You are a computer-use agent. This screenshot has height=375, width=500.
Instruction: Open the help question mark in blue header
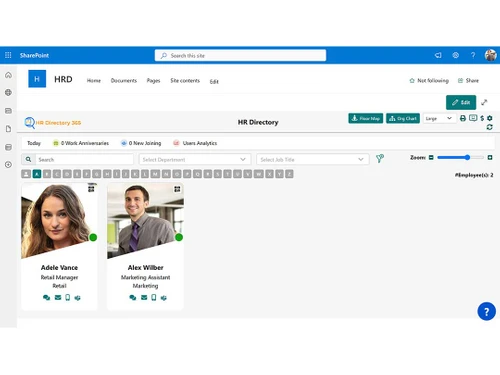(473, 55)
